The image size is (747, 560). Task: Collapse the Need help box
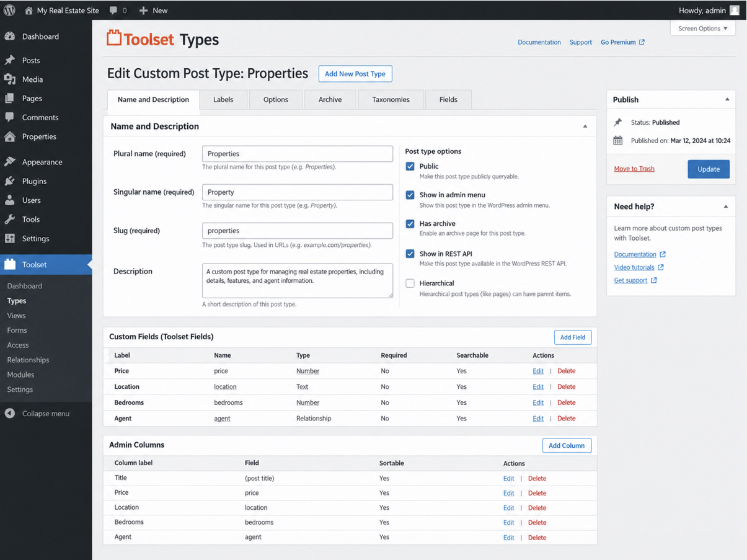click(x=726, y=207)
